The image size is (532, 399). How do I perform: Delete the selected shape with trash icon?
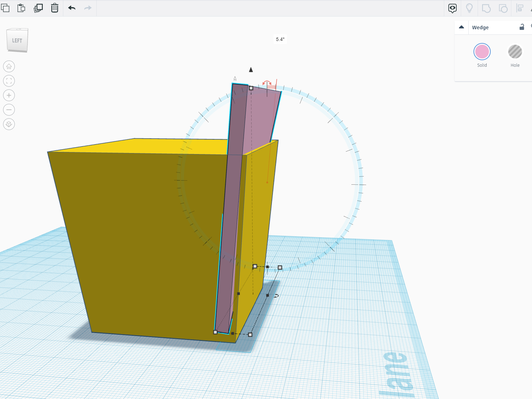click(55, 8)
